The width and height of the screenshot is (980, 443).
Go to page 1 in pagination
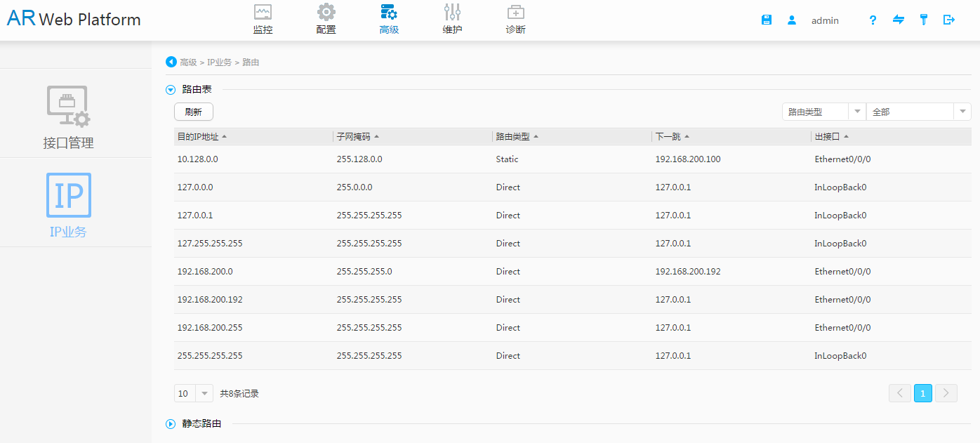[923, 393]
